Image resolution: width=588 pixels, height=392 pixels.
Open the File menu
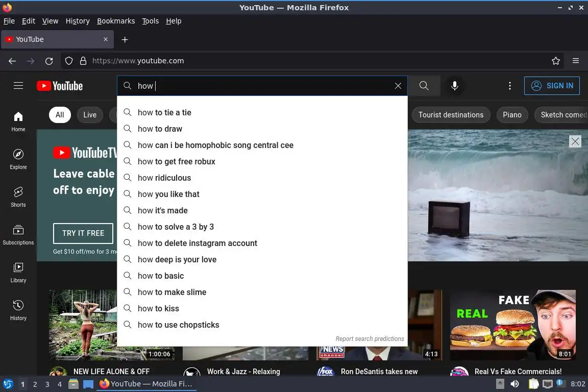pos(9,21)
